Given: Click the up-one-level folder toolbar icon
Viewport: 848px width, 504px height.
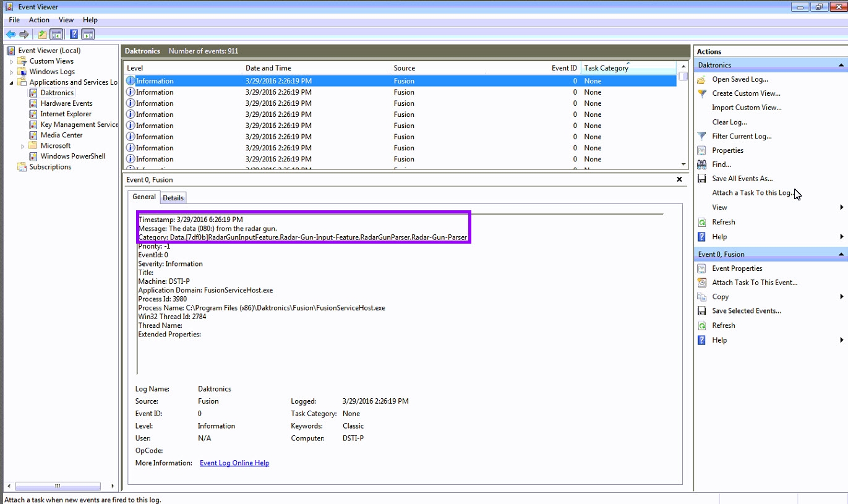Looking at the screenshot, I should tap(42, 35).
